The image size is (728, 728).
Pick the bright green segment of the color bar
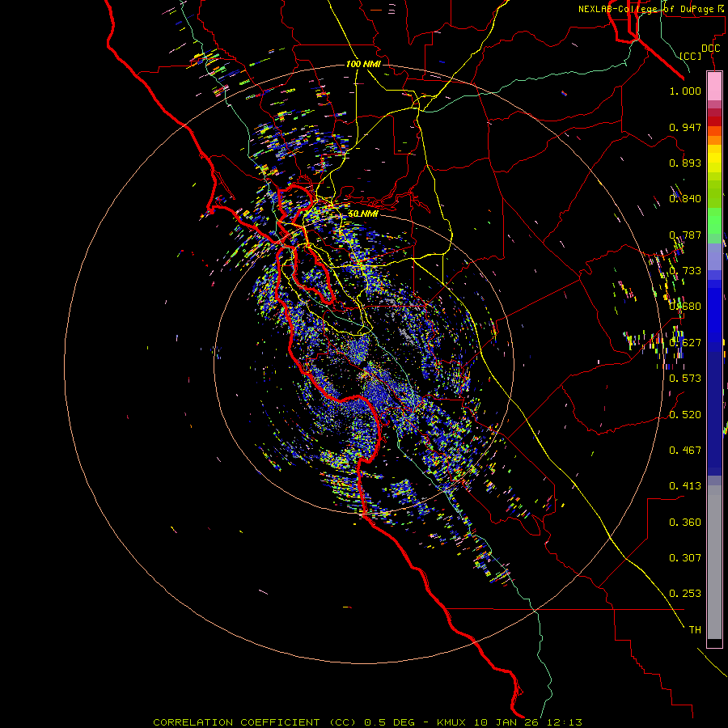point(714,220)
